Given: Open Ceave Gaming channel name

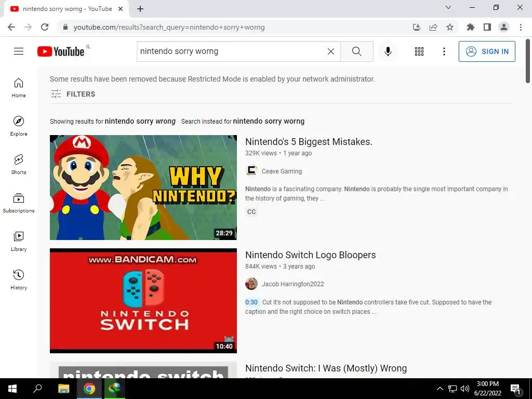Looking at the screenshot, I should coord(282,171).
